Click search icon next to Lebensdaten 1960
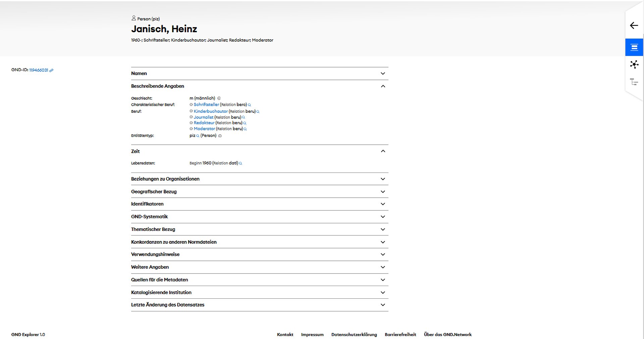The width and height of the screenshot is (644, 339). pyautogui.click(x=240, y=163)
